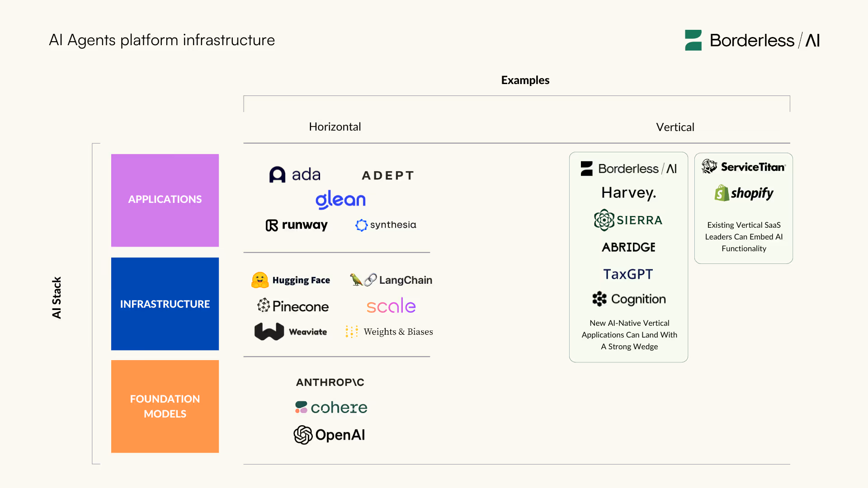Click Borderless AI logo in Vertical card
The width and height of the screenshot is (868, 488).
pyautogui.click(x=629, y=169)
